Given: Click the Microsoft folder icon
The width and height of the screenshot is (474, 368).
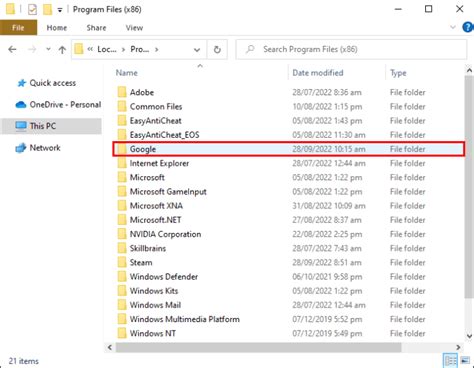Looking at the screenshot, I should (122, 177).
